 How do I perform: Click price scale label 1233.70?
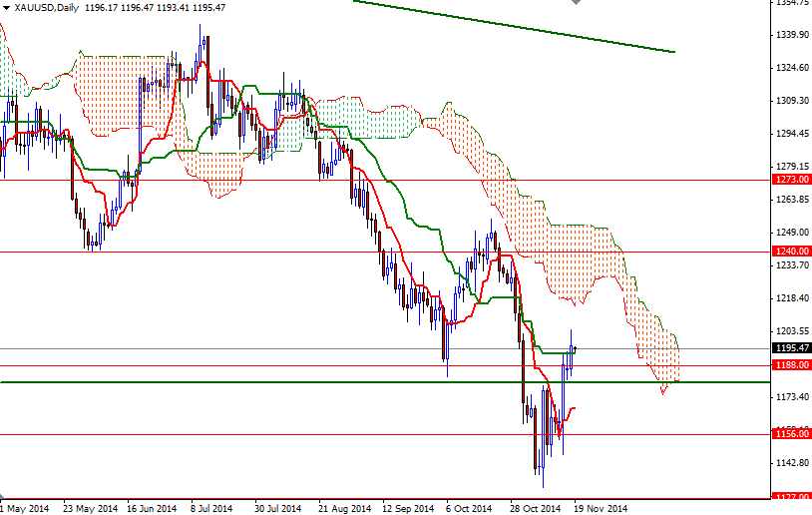(792, 265)
